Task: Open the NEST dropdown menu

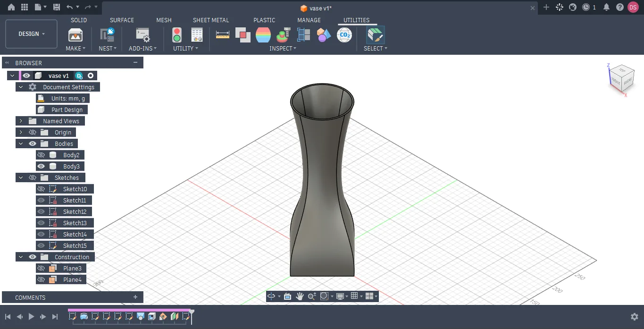Action: [108, 48]
